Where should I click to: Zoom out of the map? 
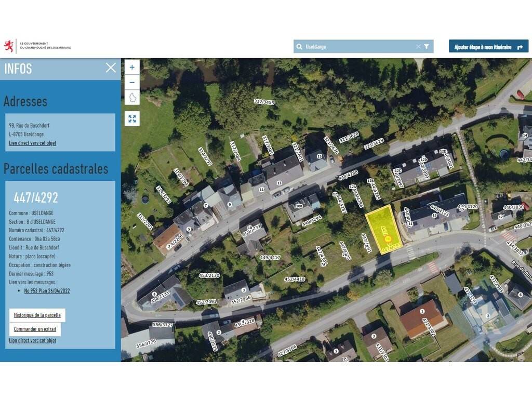click(x=132, y=82)
